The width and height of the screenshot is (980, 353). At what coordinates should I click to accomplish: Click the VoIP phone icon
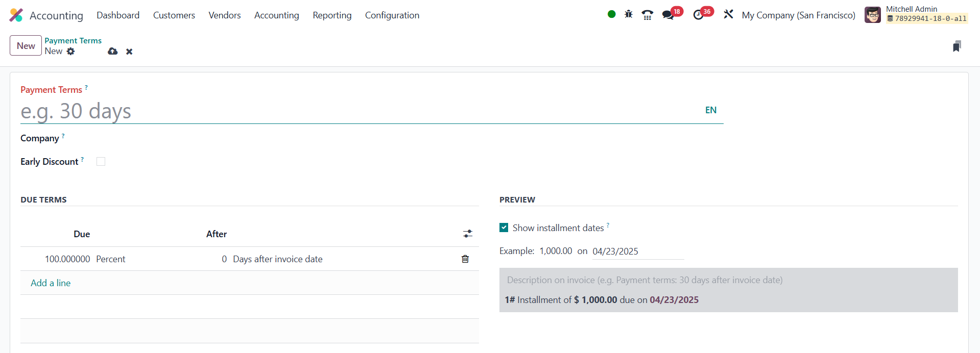[648, 15]
